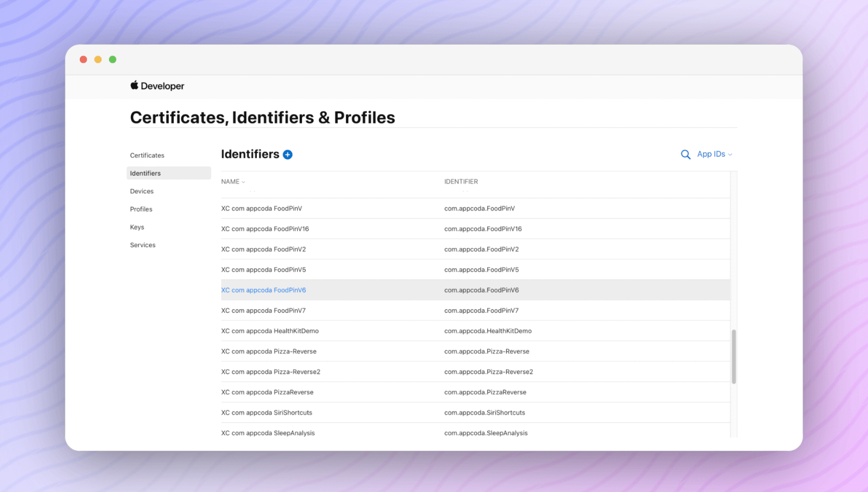Click the IDENTIFIER column header
The image size is (868, 492).
(461, 182)
